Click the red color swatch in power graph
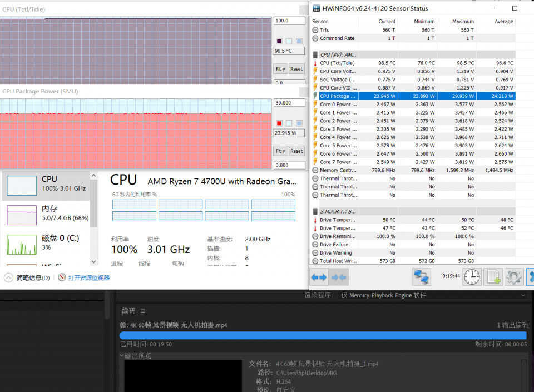The image size is (534, 392). tap(279, 123)
